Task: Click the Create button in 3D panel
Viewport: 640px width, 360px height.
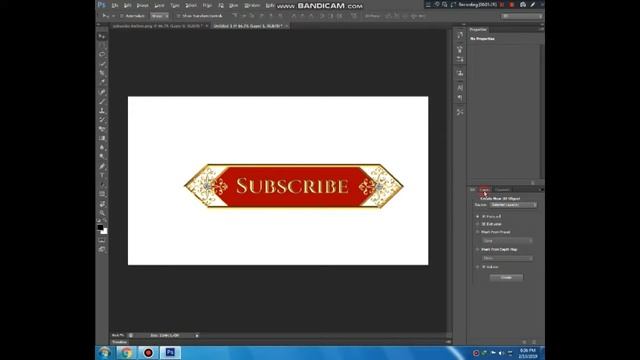Action: [x=506, y=278]
